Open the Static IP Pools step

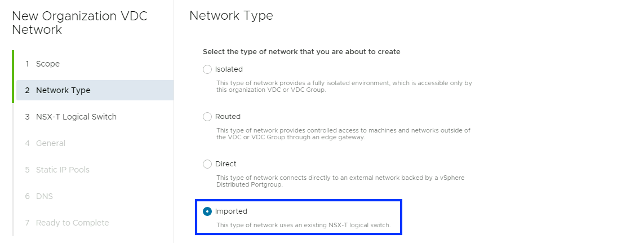point(62,170)
